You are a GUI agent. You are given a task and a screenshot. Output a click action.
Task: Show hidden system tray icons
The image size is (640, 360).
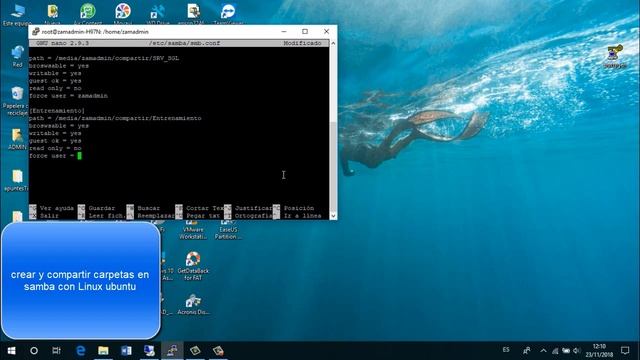(x=543, y=351)
